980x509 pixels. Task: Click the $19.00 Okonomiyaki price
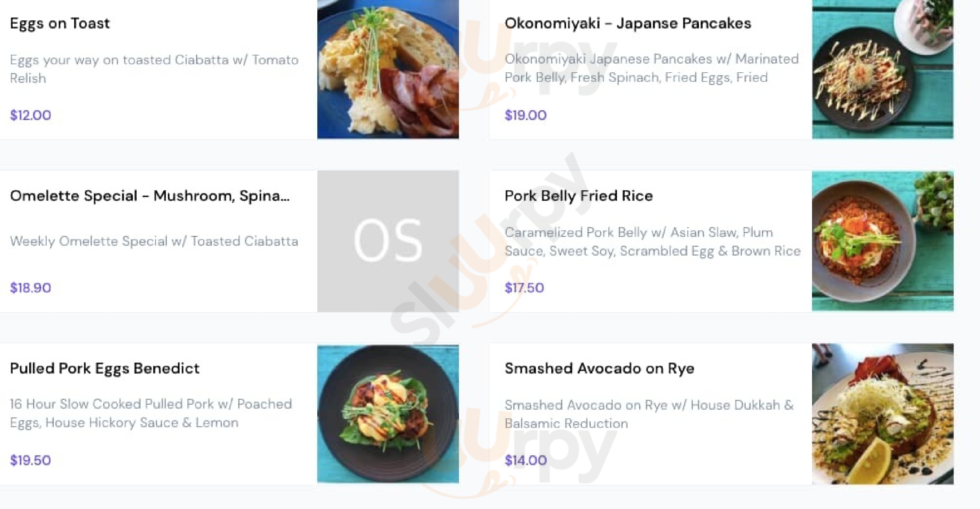[x=525, y=115]
